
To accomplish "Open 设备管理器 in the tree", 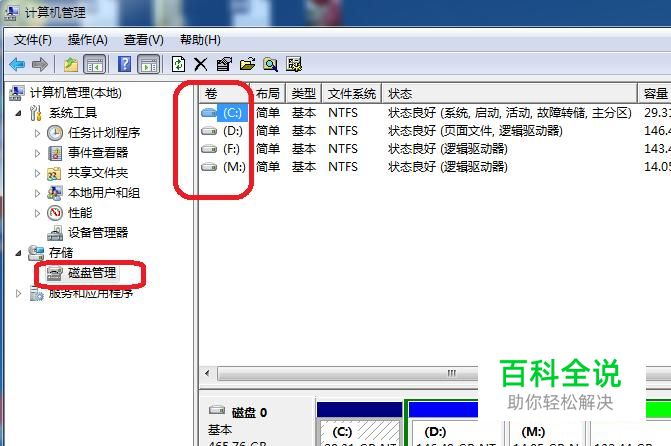I will (98, 233).
